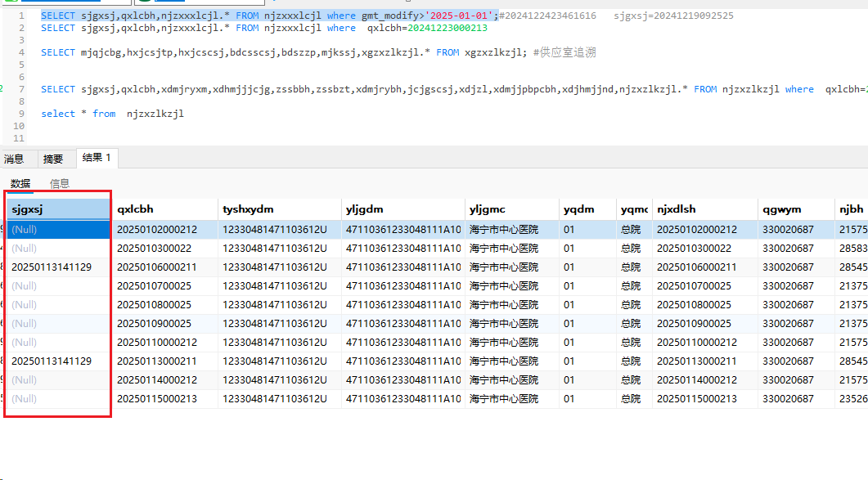Select the njxdlsh column header

pyautogui.click(x=705, y=209)
